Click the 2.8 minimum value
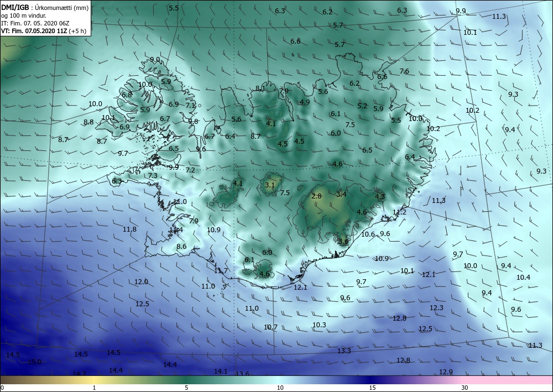The height and width of the screenshot is (392, 553). pyautogui.click(x=317, y=196)
